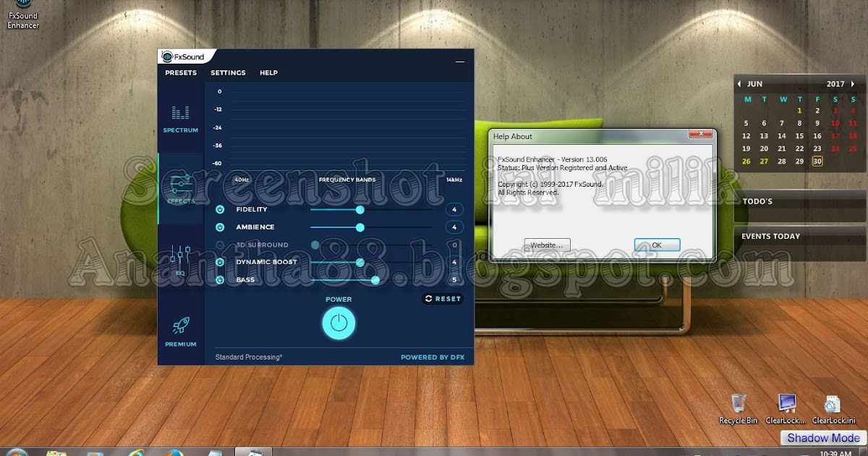The height and width of the screenshot is (456, 868).
Task: Click the Website button in Help About
Action: click(548, 245)
